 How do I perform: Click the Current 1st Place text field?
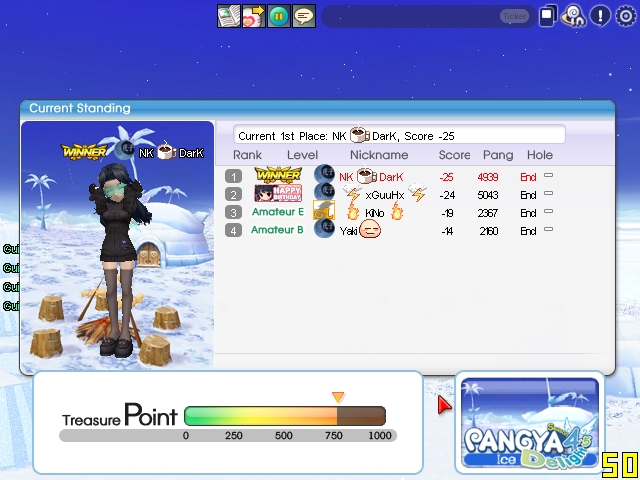click(399, 135)
